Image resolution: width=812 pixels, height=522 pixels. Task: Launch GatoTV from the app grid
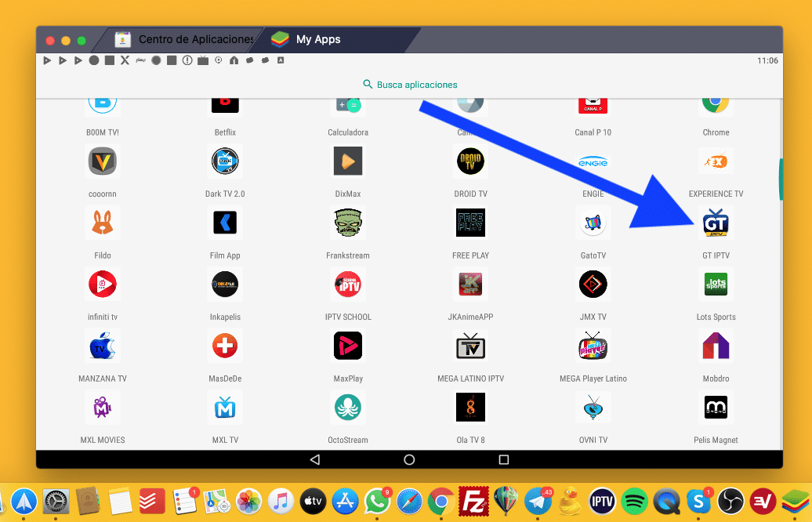pyautogui.click(x=593, y=223)
